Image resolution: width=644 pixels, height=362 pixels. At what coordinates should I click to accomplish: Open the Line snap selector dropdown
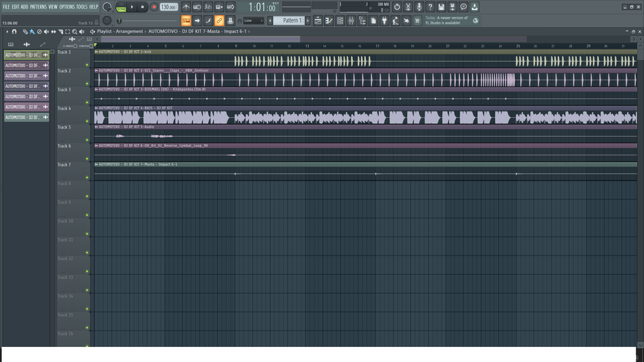coord(253,21)
